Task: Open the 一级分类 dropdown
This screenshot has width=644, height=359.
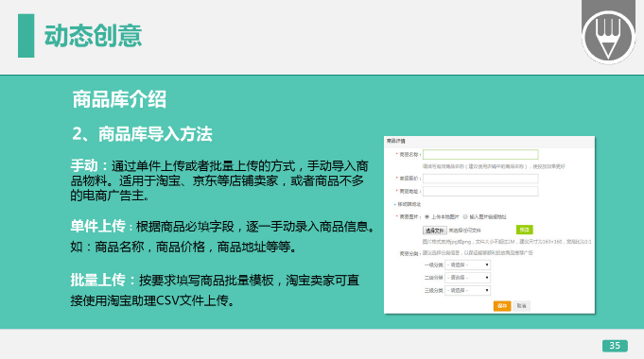Action: (467, 265)
